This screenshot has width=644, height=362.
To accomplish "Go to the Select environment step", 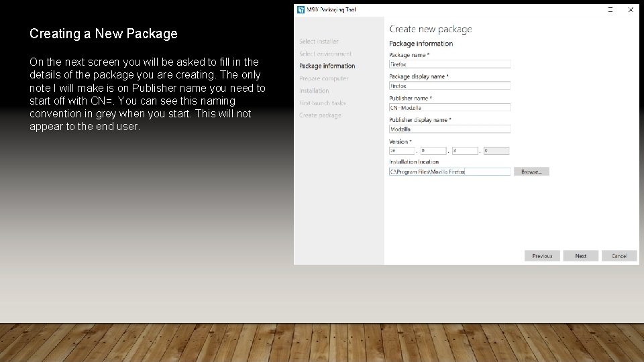I will [x=325, y=54].
